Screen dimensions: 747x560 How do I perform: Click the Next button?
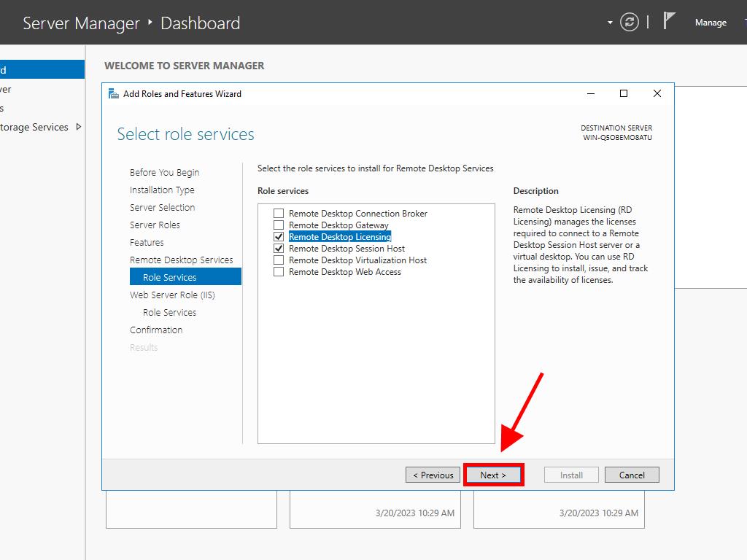pyautogui.click(x=493, y=475)
